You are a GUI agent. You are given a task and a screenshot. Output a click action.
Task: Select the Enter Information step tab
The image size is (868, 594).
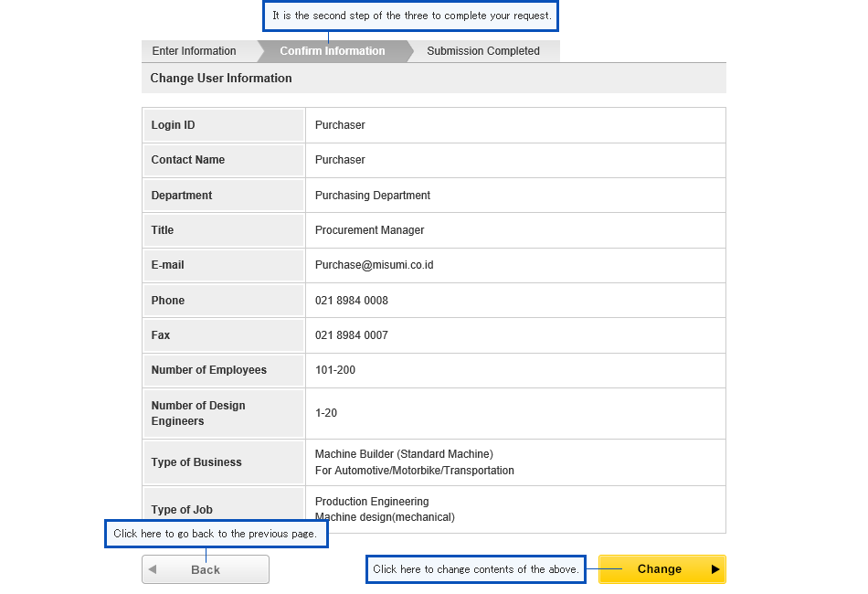tap(195, 51)
